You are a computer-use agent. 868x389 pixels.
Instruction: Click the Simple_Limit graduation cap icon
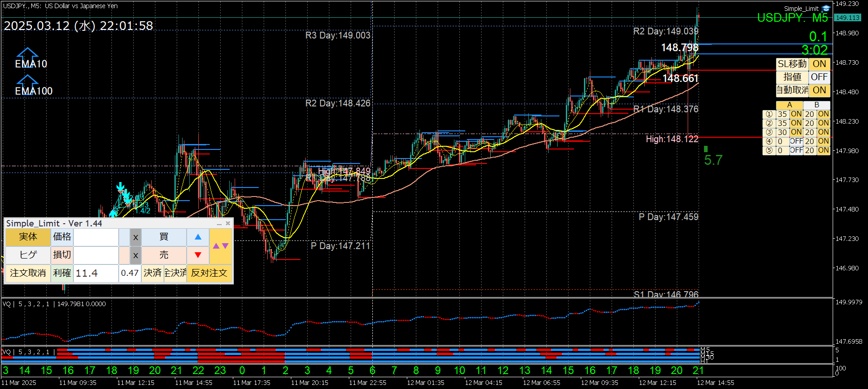pos(826,9)
